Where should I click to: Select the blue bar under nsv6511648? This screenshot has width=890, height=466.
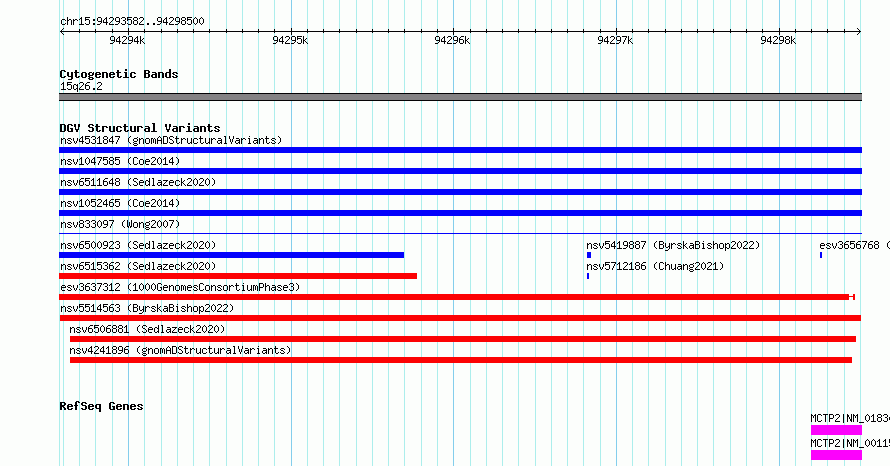pos(460,192)
